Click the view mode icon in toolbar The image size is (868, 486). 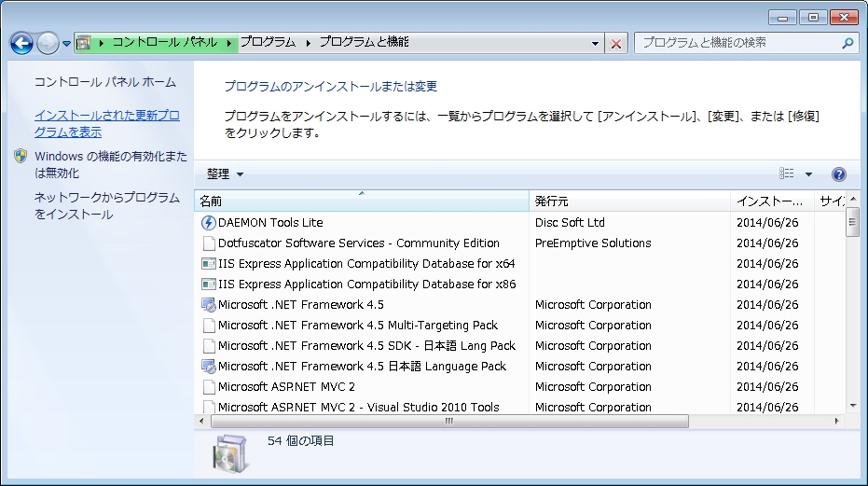coord(787,174)
